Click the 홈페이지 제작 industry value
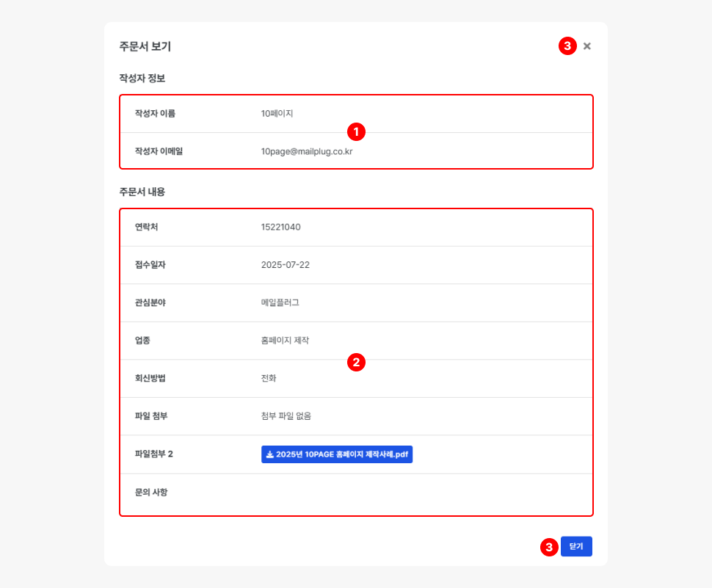Screen dimensions: 712x588 pos(285,341)
